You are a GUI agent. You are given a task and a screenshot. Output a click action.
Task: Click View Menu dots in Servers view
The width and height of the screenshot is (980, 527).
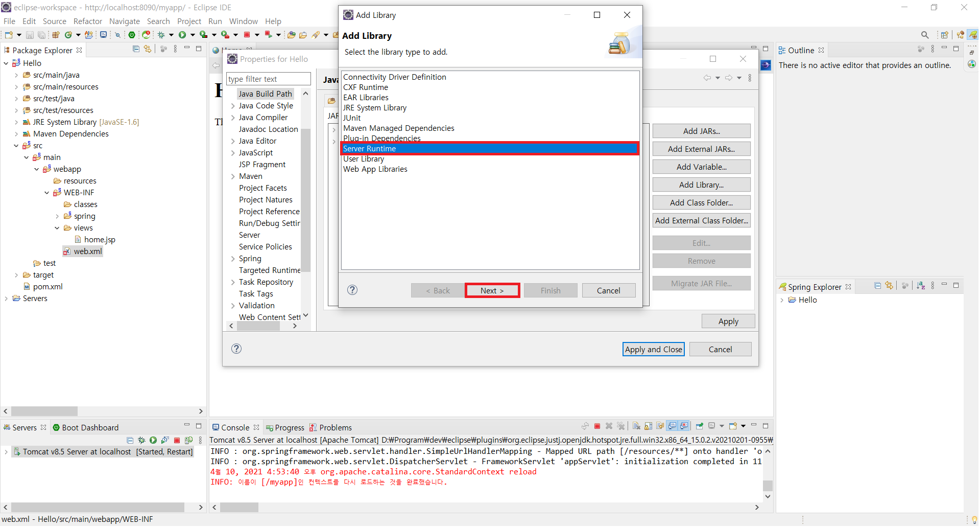click(x=200, y=440)
